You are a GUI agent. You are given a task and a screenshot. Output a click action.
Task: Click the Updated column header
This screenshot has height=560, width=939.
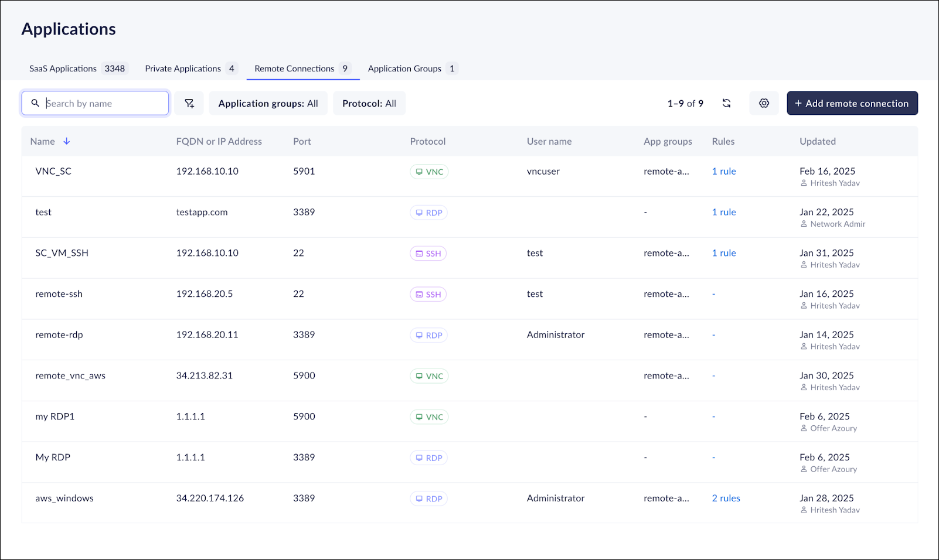(x=817, y=141)
